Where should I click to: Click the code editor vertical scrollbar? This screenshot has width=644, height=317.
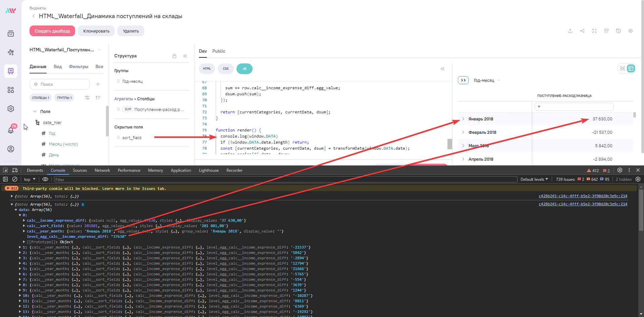pos(449,144)
